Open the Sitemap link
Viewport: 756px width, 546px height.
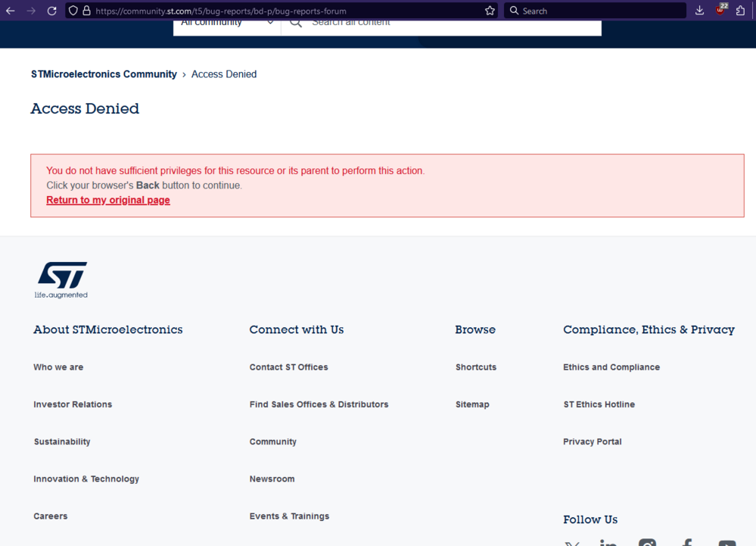click(x=472, y=404)
